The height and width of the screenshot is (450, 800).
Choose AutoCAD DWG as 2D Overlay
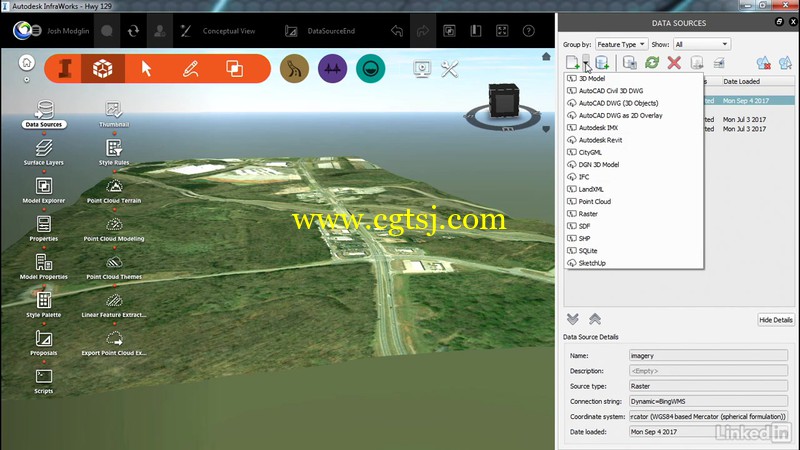(x=634, y=115)
